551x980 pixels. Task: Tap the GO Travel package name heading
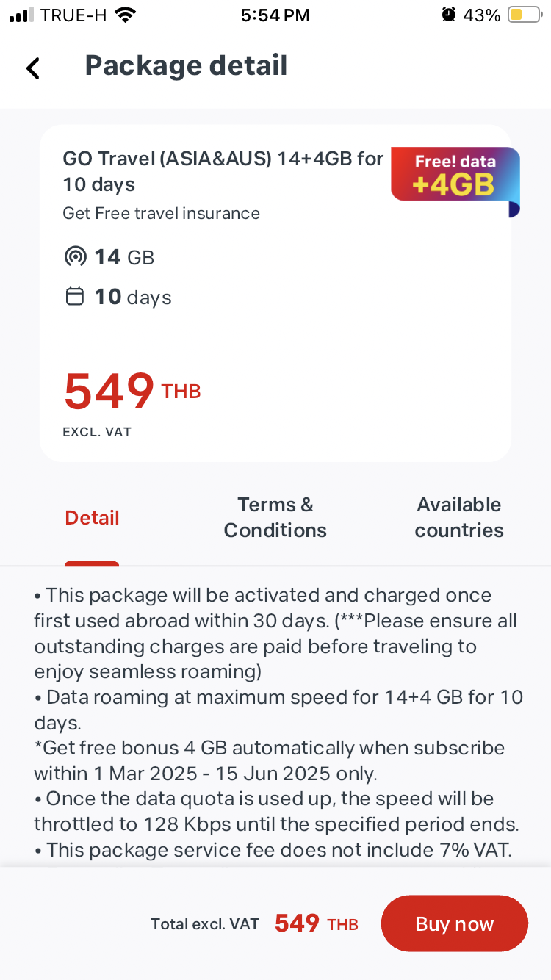[223, 171]
